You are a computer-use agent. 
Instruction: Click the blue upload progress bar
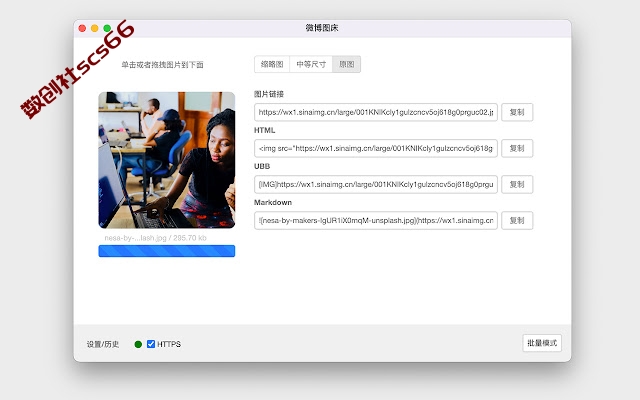point(167,251)
